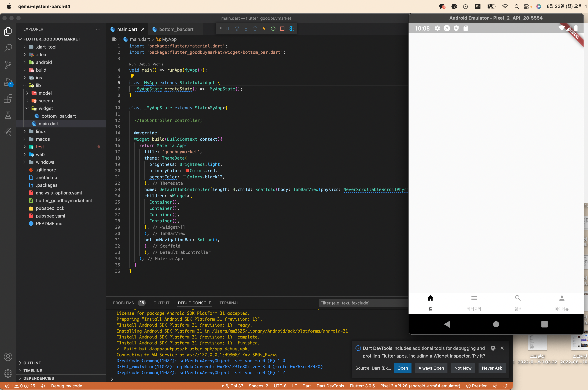The width and height of the screenshot is (588, 390).
Task: Switch to the TERMINAL panel tab
Action: (229, 303)
